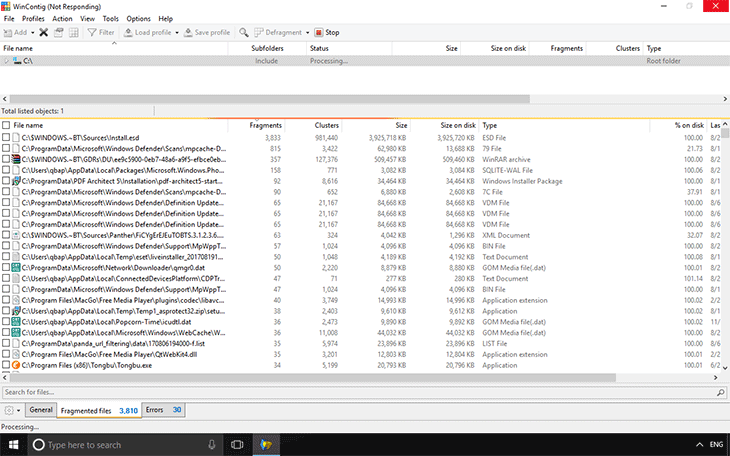Click the grid select-all toolbar icon
This screenshot has width=730, height=456.
click(x=74, y=33)
